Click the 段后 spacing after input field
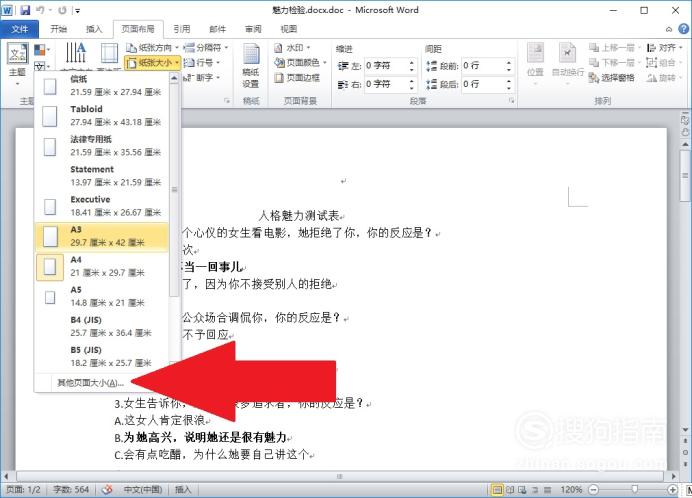692x498 pixels. click(483, 84)
